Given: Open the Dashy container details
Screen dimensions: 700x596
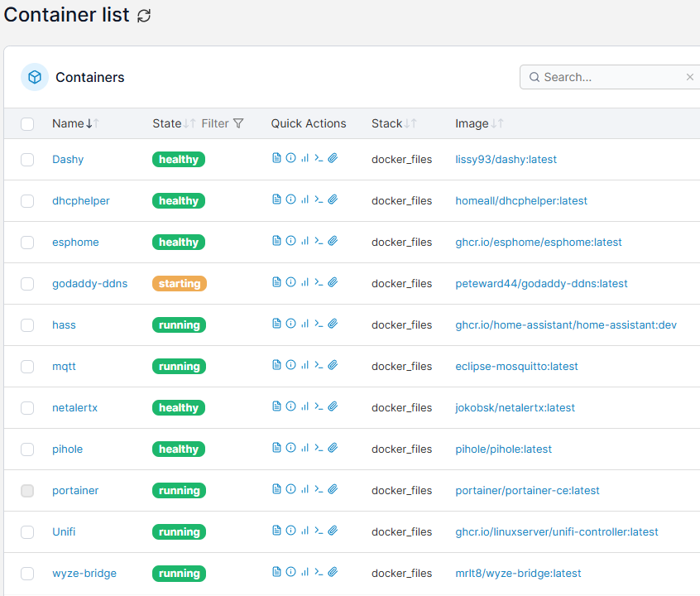Looking at the screenshot, I should point(68,160).
